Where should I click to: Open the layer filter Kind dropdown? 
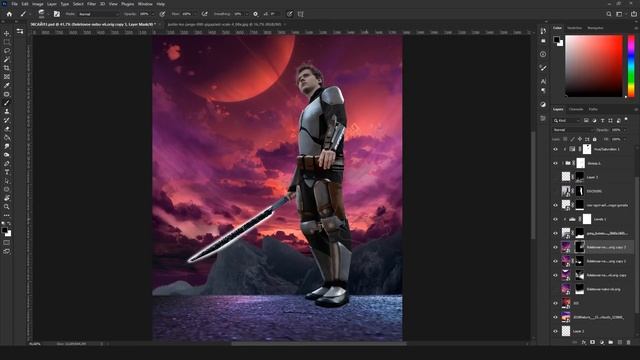coord(567,120)
